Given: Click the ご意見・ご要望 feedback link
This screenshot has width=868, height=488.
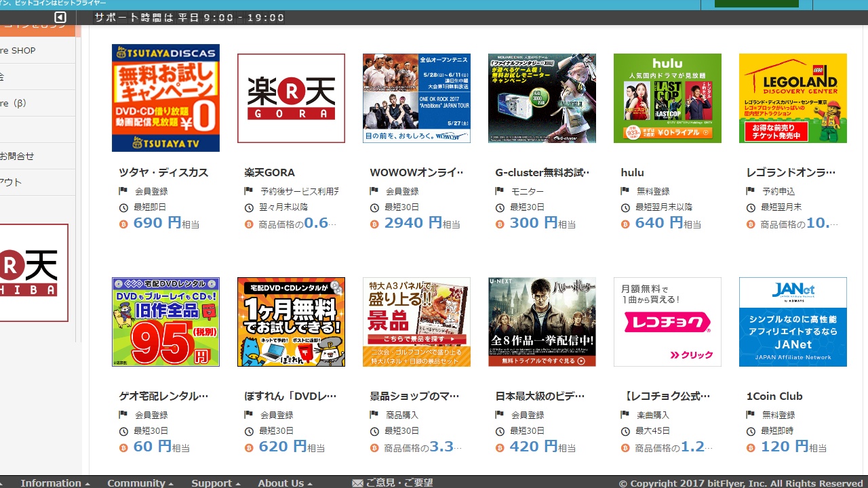Looking at the screenshot, I should 399,483.
